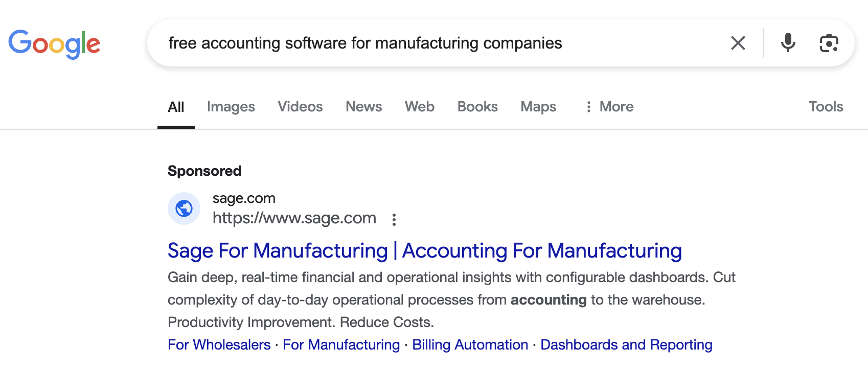Switch to the Maps tab
Image resolution: width=868 pixels, height=371 pixels.
(538, 106)
